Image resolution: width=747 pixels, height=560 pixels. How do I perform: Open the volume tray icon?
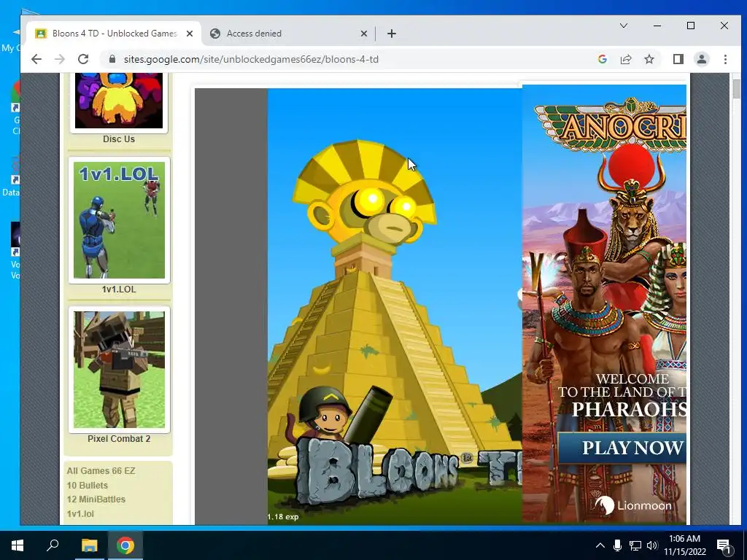pos(652,545)
